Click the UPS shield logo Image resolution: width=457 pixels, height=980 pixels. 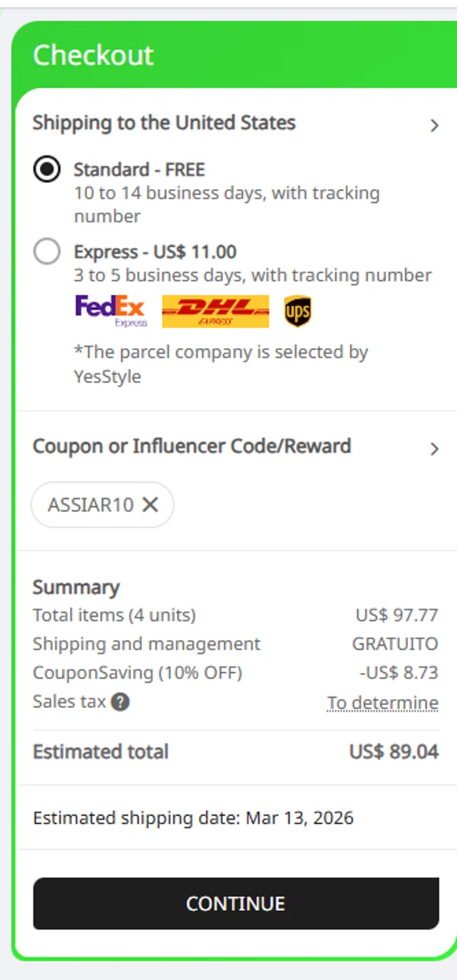[297, 311]
